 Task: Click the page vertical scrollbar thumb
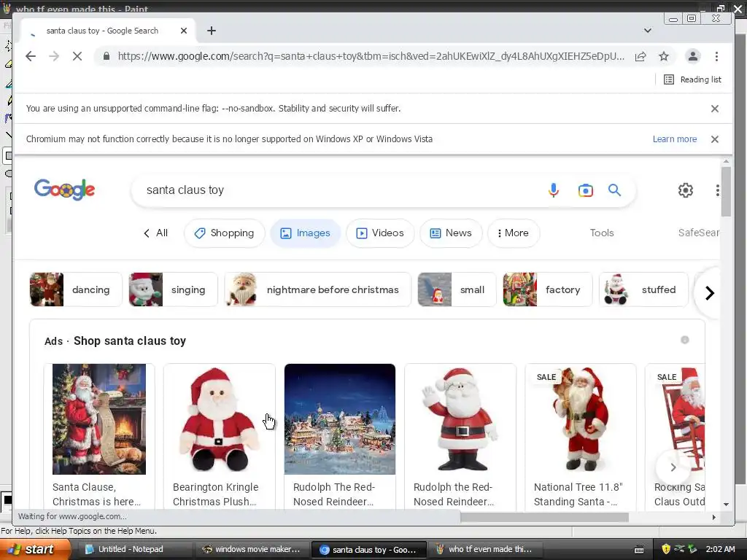[x=726, y=192]
